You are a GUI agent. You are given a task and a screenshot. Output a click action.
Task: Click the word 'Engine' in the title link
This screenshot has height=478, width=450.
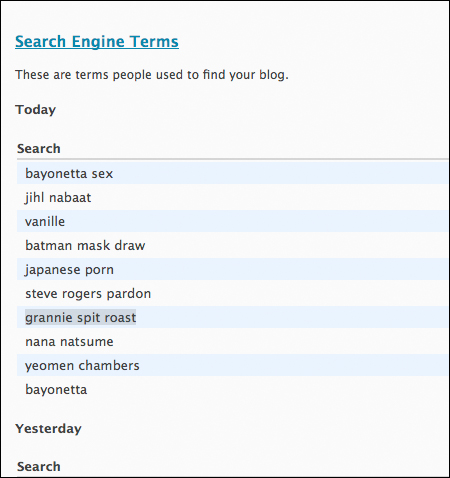(x=98, y=42)
